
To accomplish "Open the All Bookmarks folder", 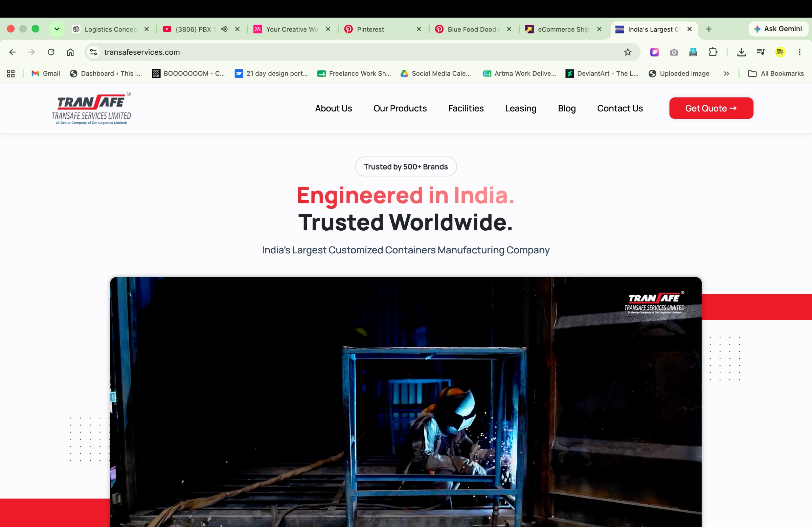I will tap(775, 74).
